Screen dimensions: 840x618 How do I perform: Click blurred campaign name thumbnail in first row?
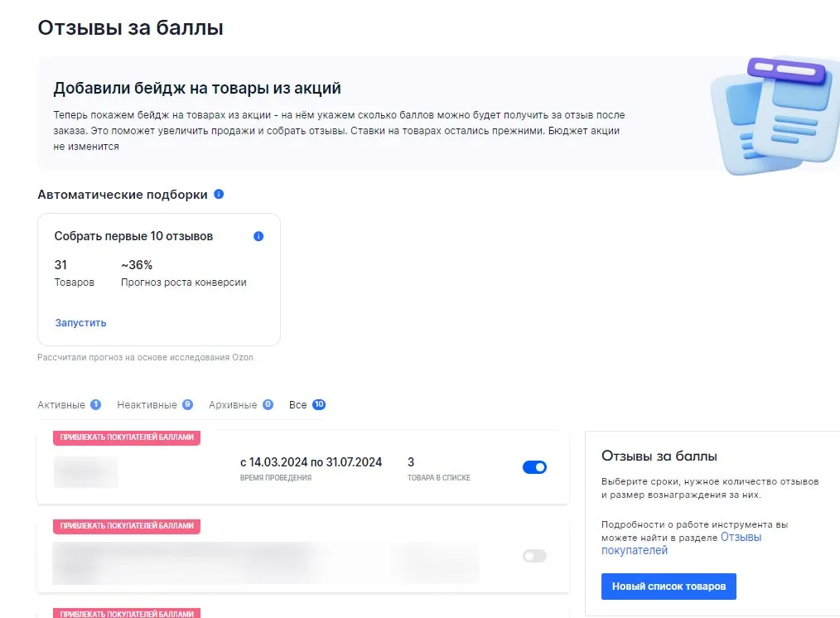click(85, 472)
